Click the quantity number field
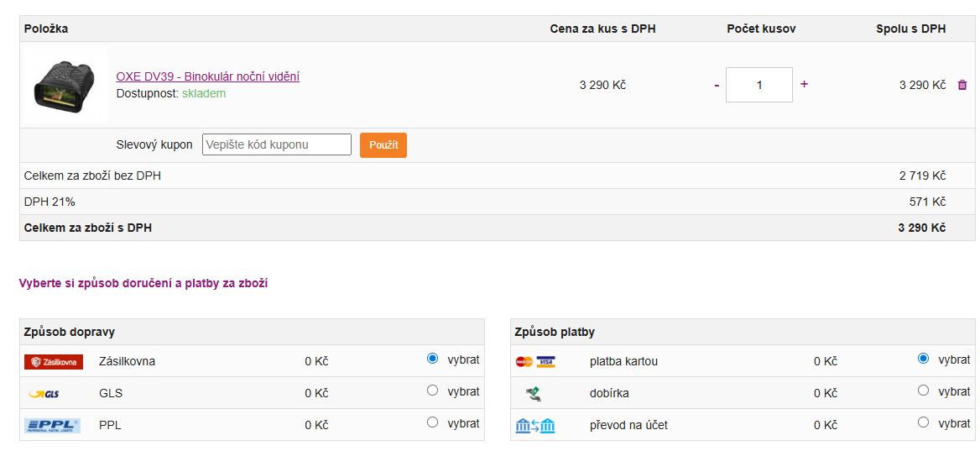The image size is (980, 451). coord(758,85)
